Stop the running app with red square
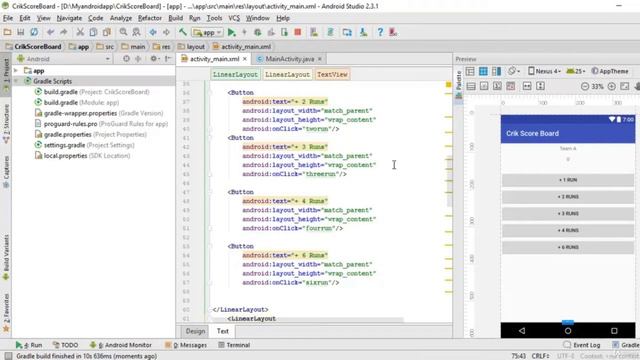 point(298,32)
